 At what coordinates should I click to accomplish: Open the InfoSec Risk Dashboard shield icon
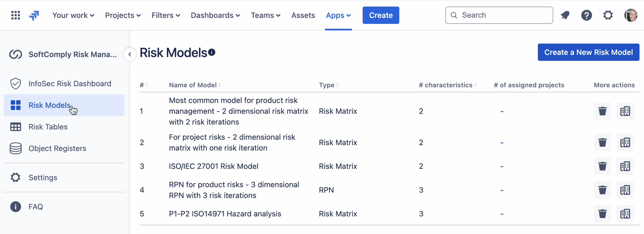[16, 83]
